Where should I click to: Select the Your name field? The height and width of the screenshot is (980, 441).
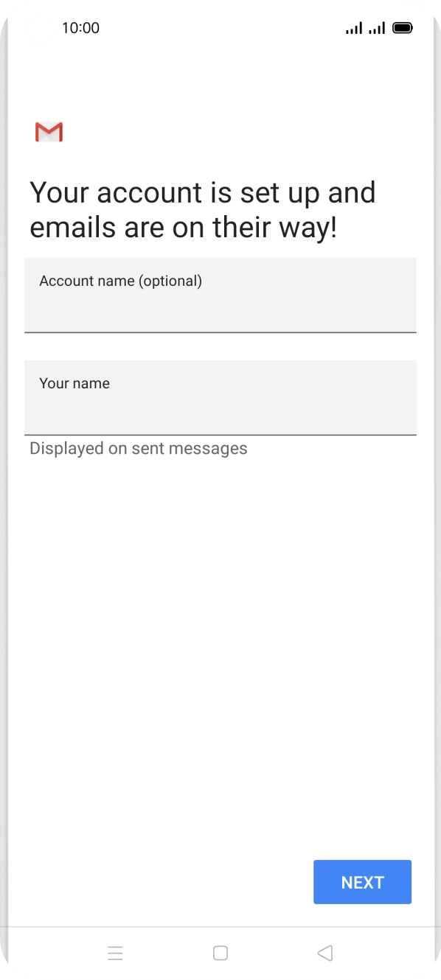[x=220, y=397]
